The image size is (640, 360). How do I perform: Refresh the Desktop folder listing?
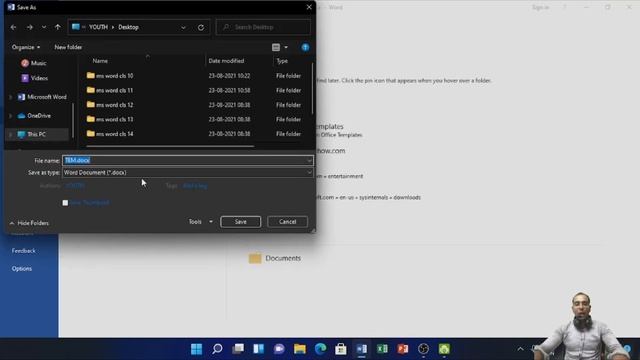[201, 27]
